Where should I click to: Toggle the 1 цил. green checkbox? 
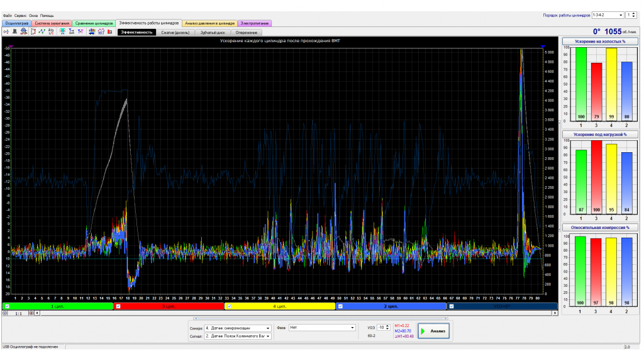[x=7, y=306]
